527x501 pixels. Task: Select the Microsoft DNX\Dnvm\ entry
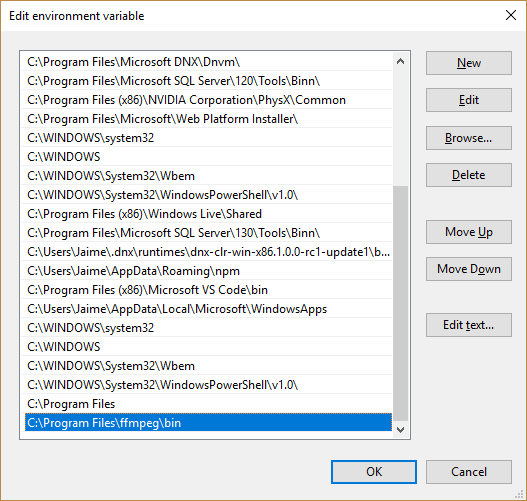click(206, 62)
